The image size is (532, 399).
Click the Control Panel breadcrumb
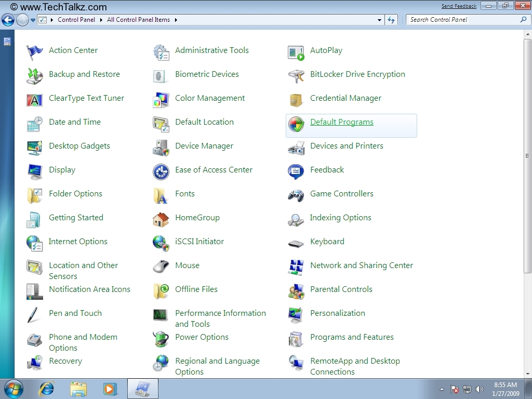click(76, 20)
